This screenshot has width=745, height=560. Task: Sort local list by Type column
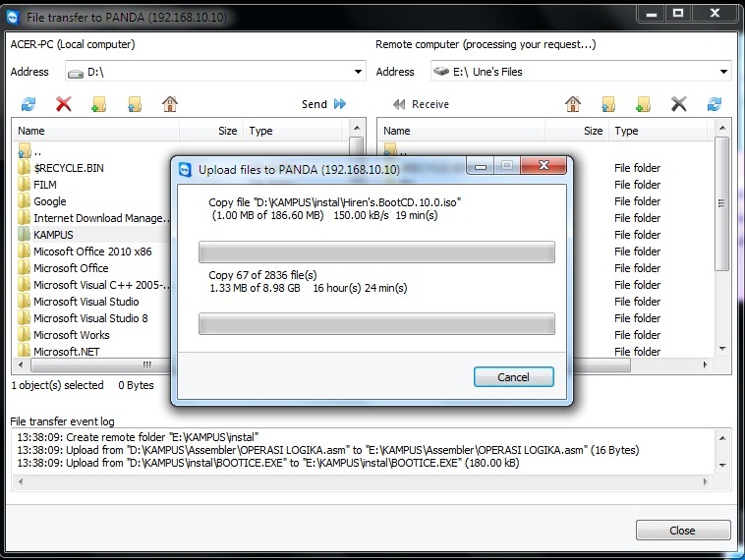(292, 131)
